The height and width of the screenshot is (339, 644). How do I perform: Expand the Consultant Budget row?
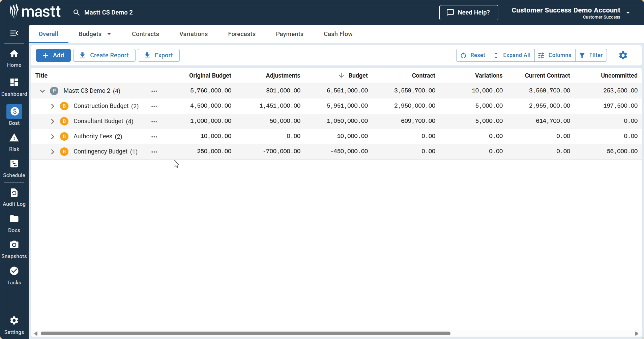(53, 121)
